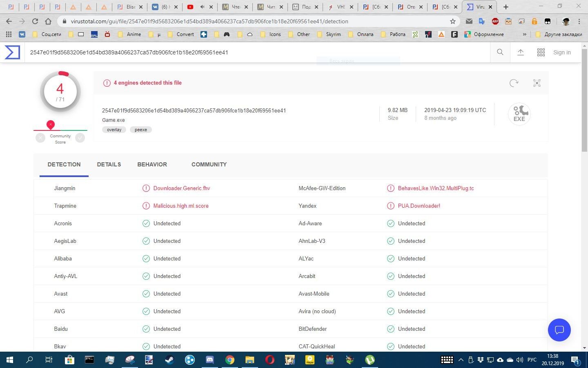
Task: Click the reanalyze refresh icon
Action: tap(514, 83)
